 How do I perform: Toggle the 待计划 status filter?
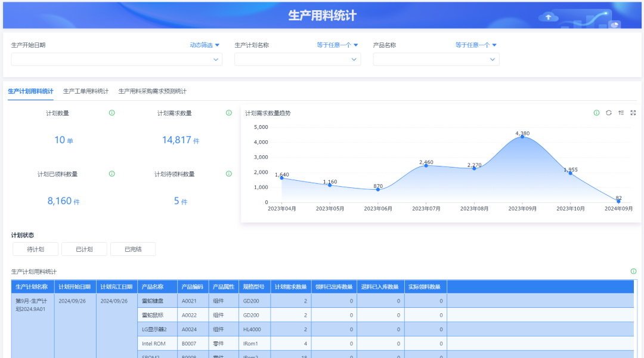(x=35, y=249)
